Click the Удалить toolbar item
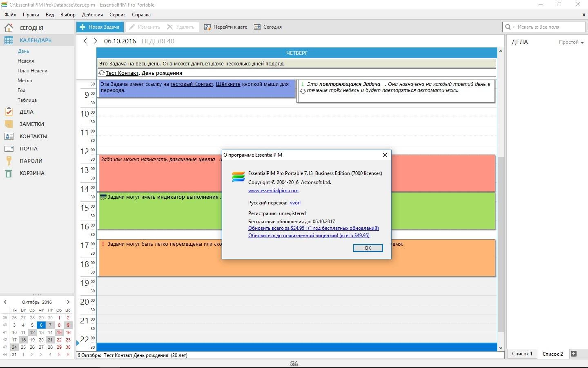The image size is (588, 368). coord(180,27)
